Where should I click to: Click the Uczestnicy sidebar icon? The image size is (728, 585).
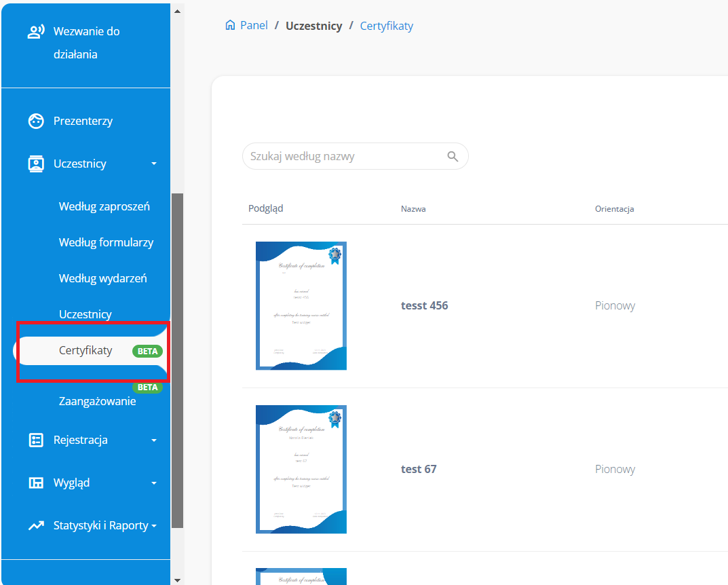pyautogui.click(x=36, y=164)
